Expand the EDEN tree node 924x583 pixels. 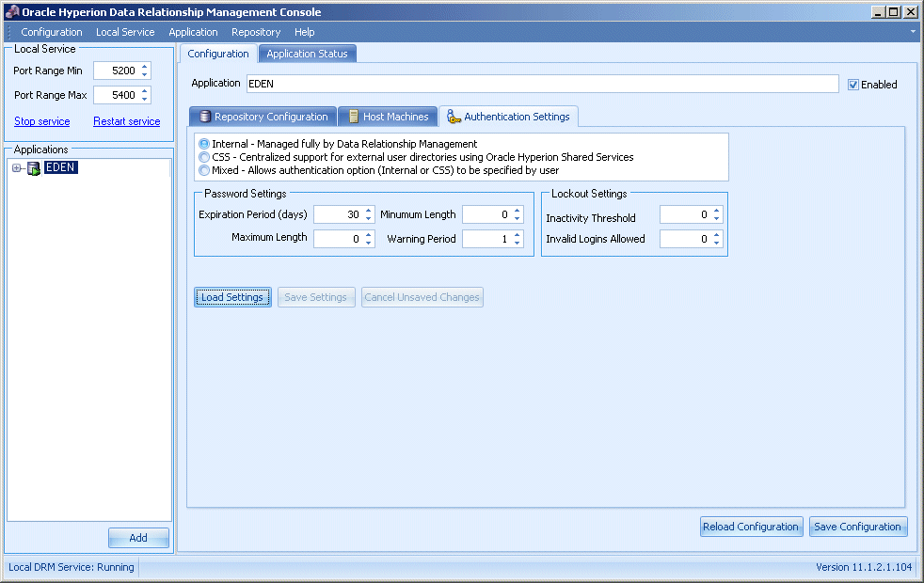tap(17, 168)
